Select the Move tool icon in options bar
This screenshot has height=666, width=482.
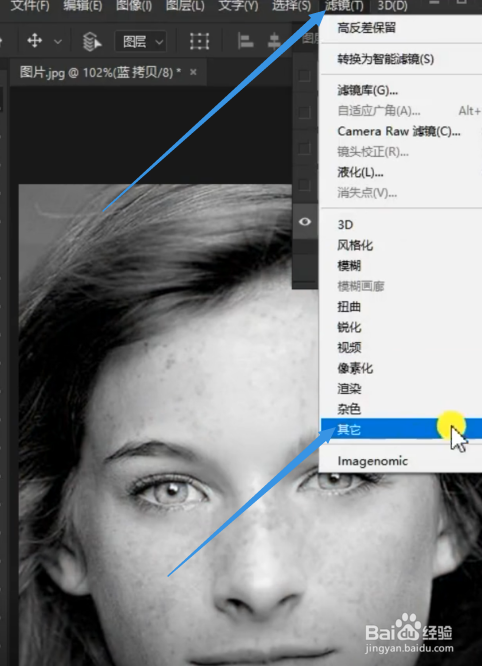[34, 41]
